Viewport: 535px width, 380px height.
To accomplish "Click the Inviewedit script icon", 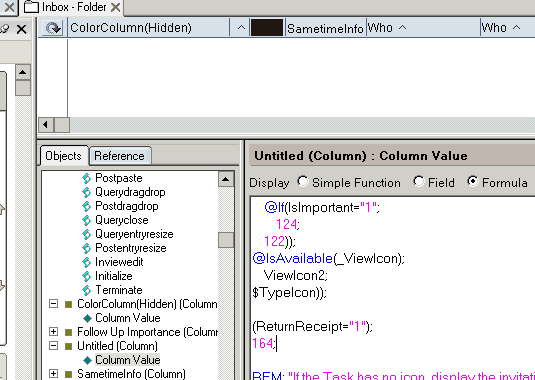I will point(87,262).
